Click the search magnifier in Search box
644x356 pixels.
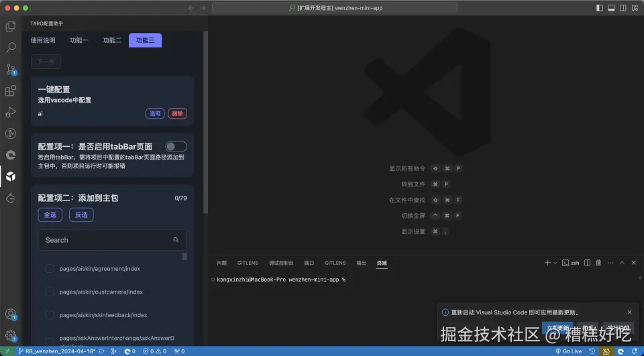pyautogui.click(x=176, y=240)
